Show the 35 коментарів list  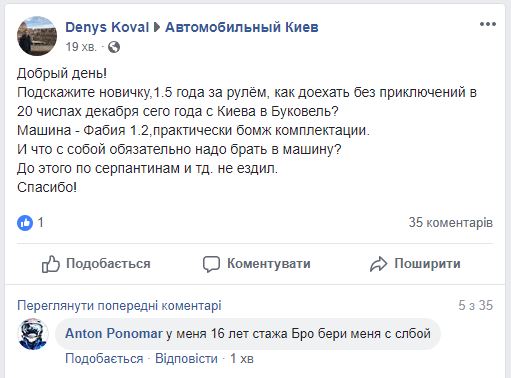[451, 223]
